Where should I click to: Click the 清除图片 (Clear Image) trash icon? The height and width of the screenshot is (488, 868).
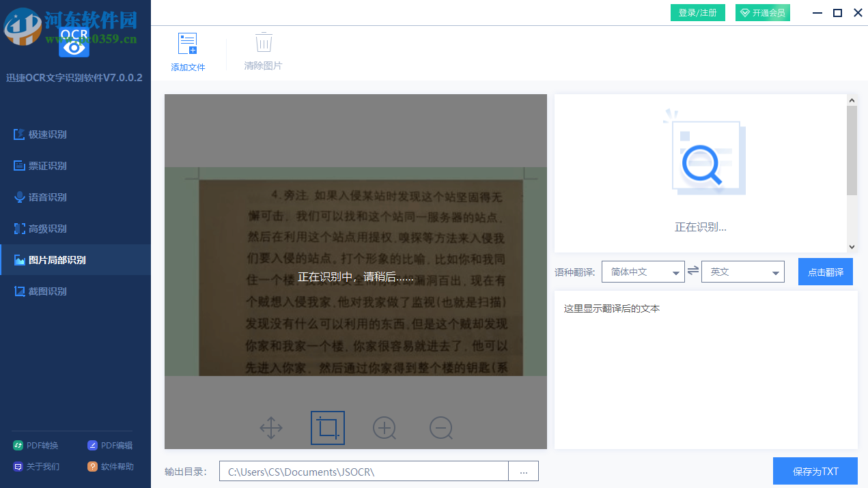[x=263, y=50]
